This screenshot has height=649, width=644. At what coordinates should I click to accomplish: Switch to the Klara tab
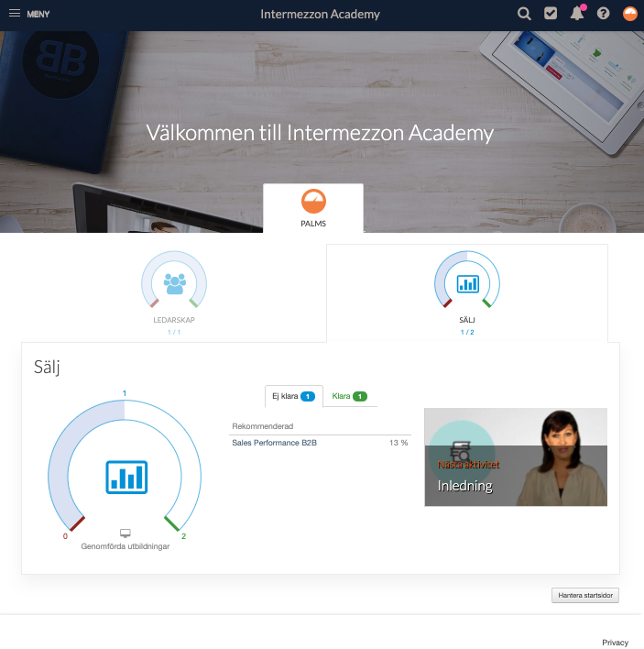click(x=350, y=396)
